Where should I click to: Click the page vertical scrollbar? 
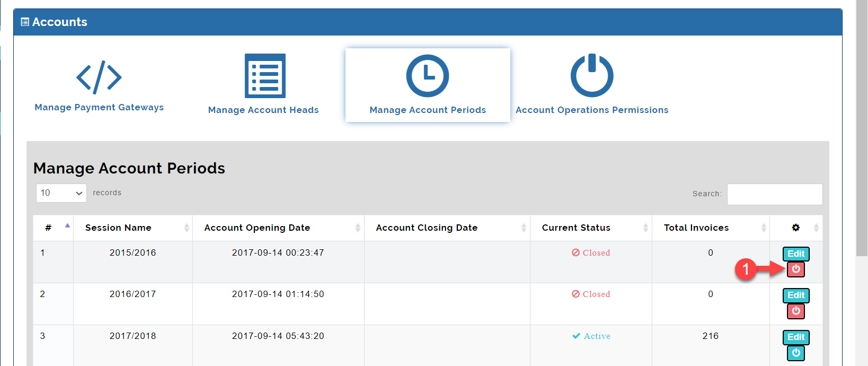pos(862,127)
